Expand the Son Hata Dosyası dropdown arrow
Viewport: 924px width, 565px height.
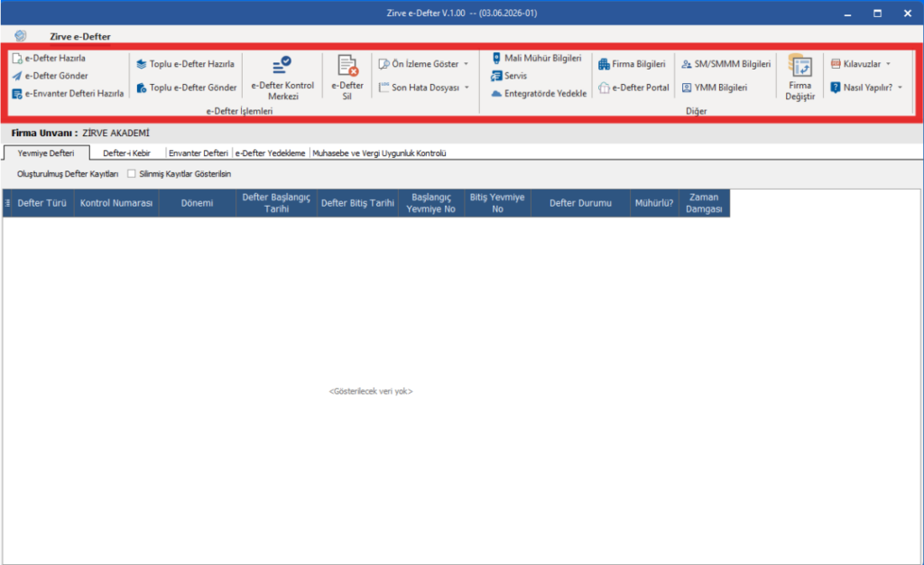[467, 88]
